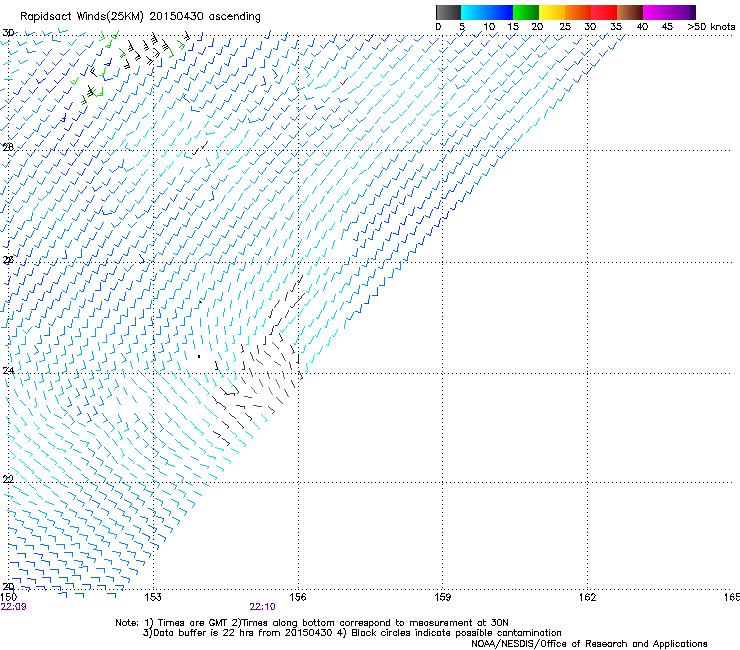
Task: Click the note line 'Times are GMT'
Action: click(x=193, y=623)
